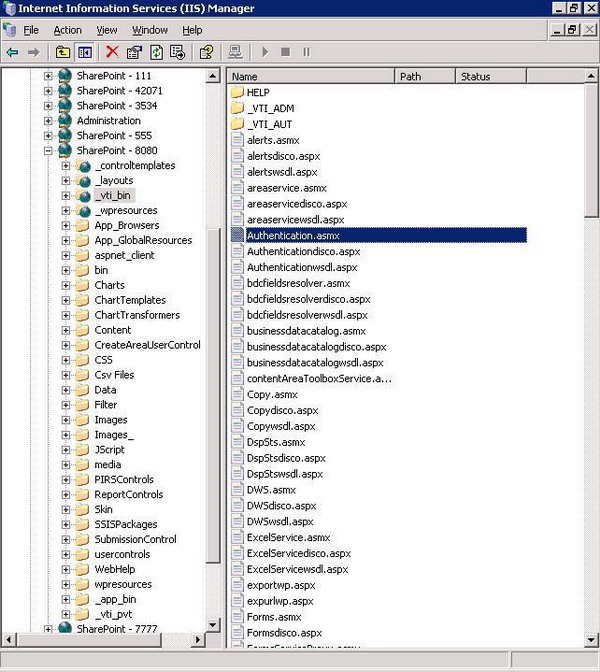This screenshot has height=672, width=600.
Task: Expand the SharePoint - 7777 node
Action: [x=48, y=629]
